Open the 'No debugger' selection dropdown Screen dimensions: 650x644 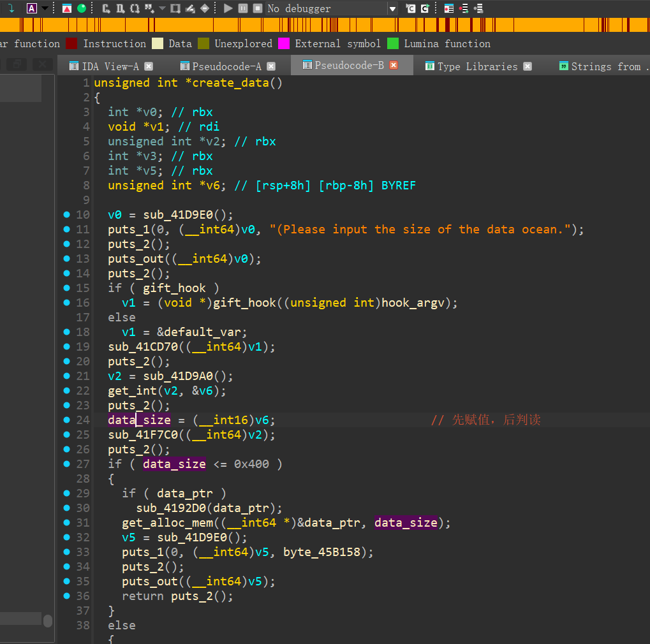[x=331, y=8]
